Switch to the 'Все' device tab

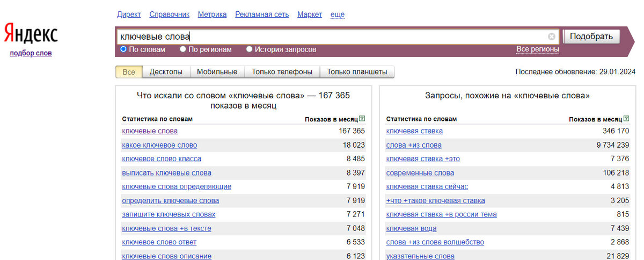pyautogui.click(x=129, y=71)
